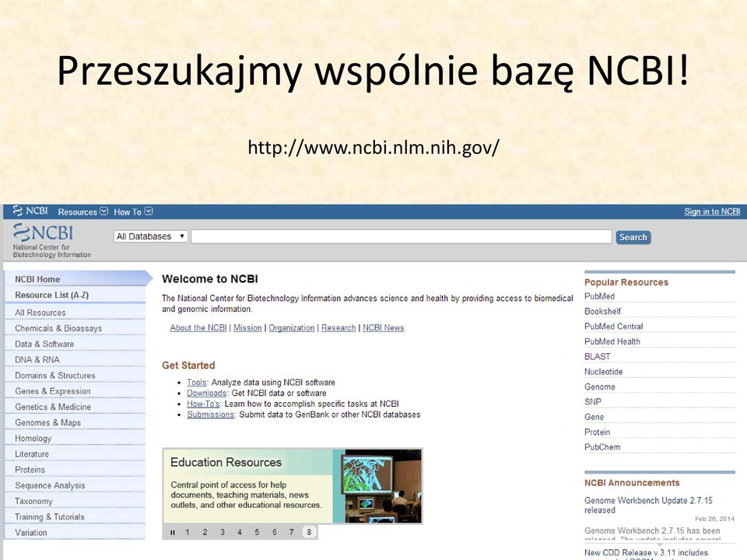Open PubChem in Popular Resources

tap(602, 447)
